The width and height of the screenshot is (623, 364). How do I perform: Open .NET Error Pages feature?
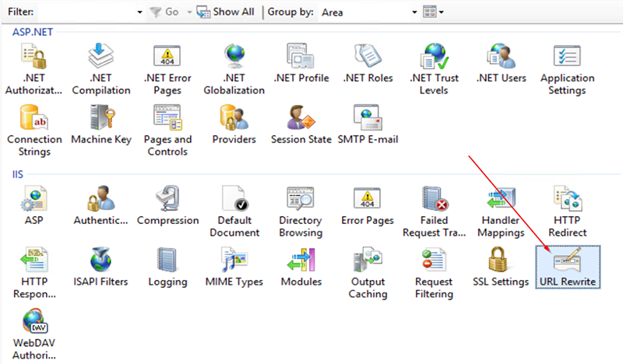[x=167, y=69]
